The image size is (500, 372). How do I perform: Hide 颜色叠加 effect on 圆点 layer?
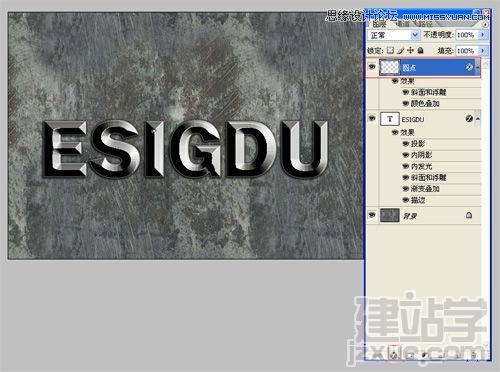(x=406, y=104)
